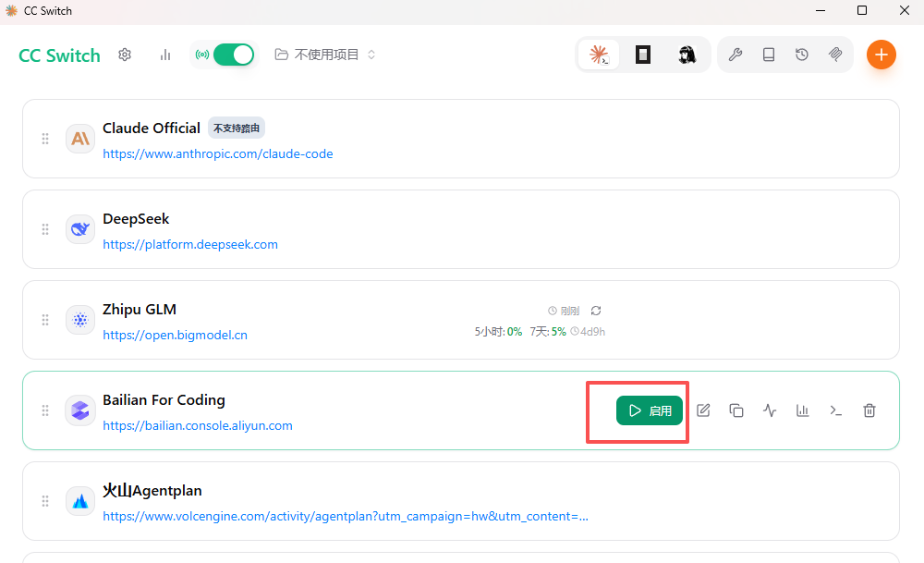Open the settings gear next to CC Switch
This screenshot has width=924, height=563.
(x=125, y=55)
